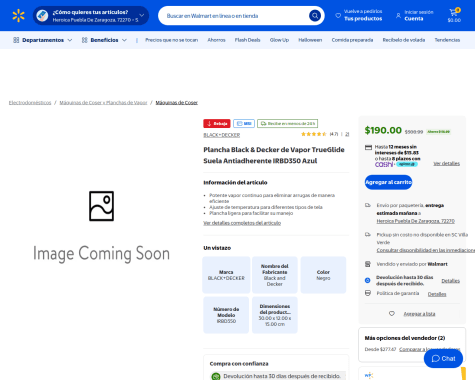Open Recíbelo de volada nav item
This screenshot has width=475, height=380.
[x=404, y=40]
